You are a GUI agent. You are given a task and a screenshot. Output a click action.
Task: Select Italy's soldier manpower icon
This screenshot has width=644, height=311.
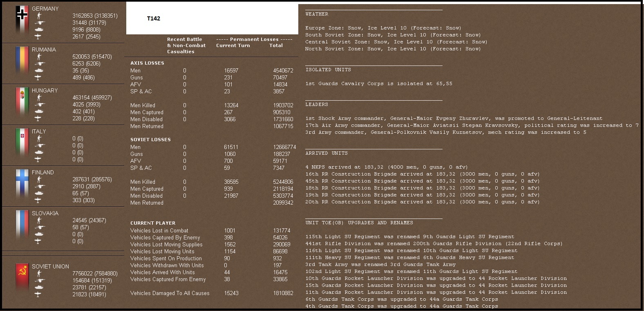tap(39, 139)
